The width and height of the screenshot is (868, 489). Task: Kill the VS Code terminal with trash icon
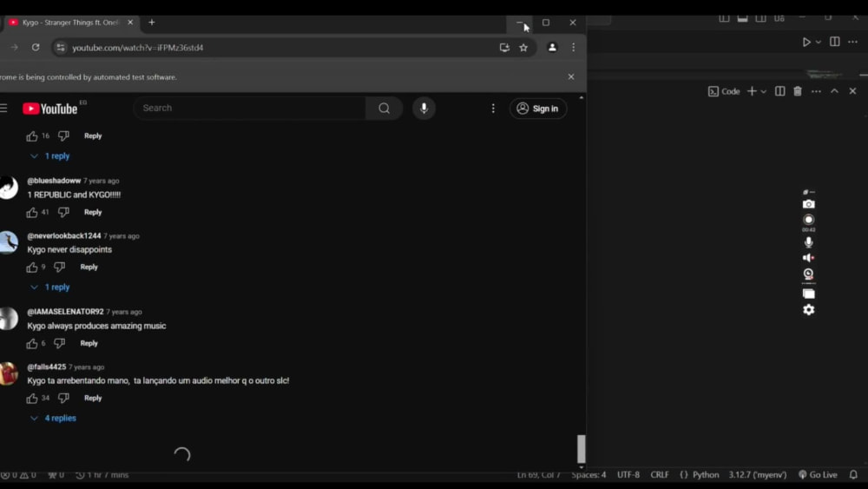tap(798, 91)
